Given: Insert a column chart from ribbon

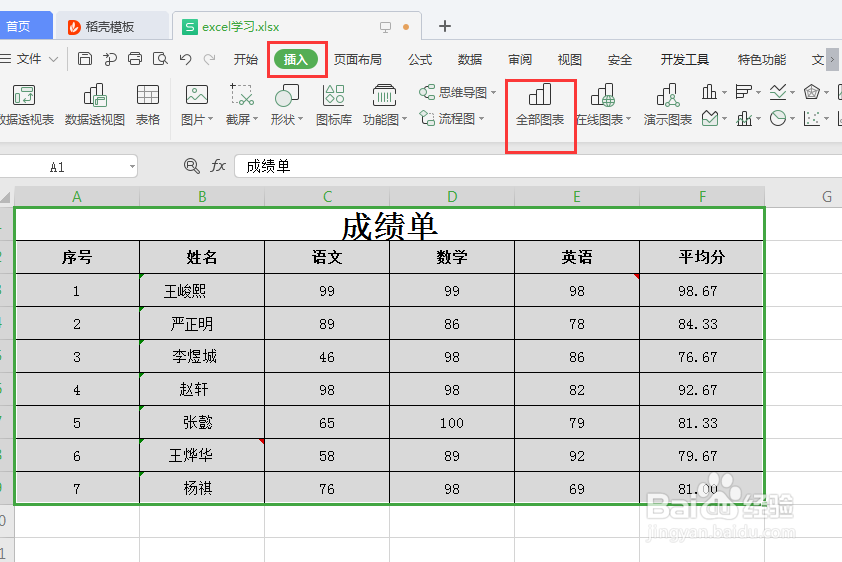Looking at the screenshot, I should (x=709, y=92).
